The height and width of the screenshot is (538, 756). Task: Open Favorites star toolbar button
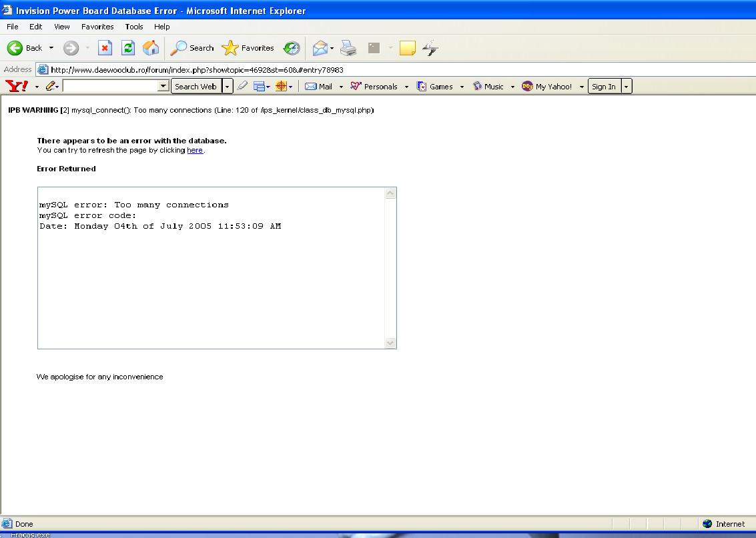(x=248, y=48)
